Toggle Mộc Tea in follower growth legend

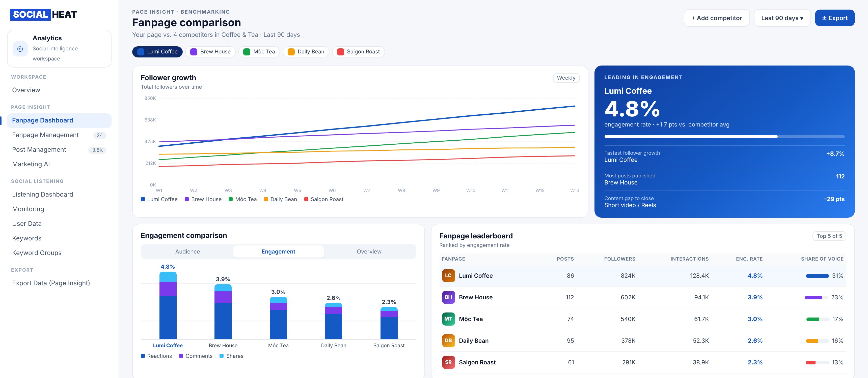pyautogui.click(x=242, y=199)
